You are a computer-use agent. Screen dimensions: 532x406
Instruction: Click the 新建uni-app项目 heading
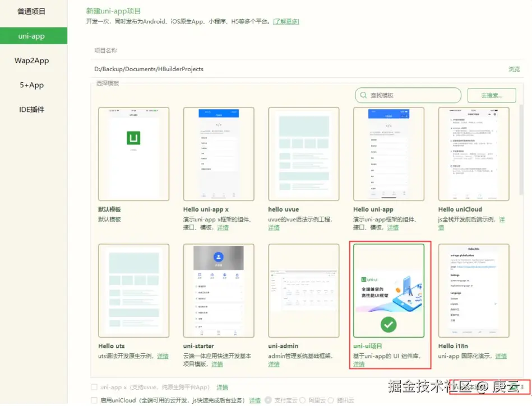113,11
